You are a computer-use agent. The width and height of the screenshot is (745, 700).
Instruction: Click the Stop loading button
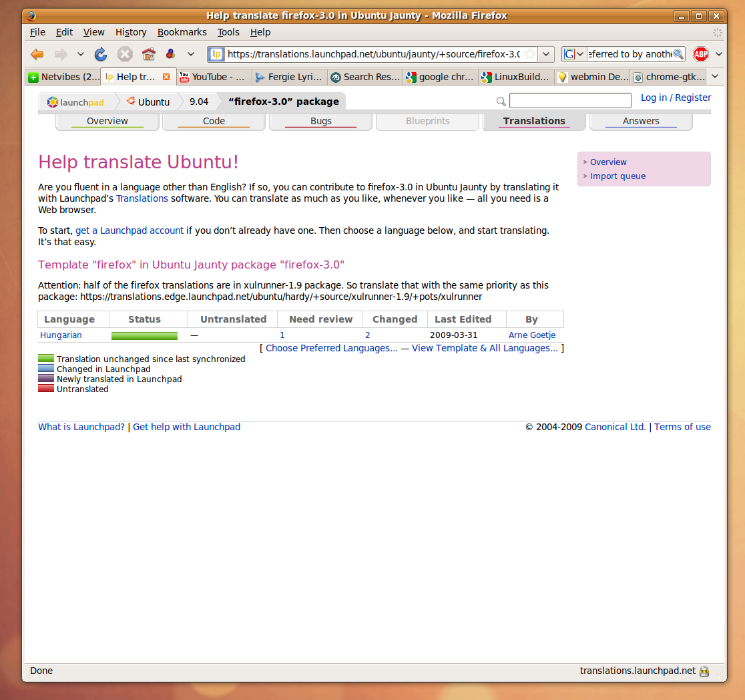(125, 54)
